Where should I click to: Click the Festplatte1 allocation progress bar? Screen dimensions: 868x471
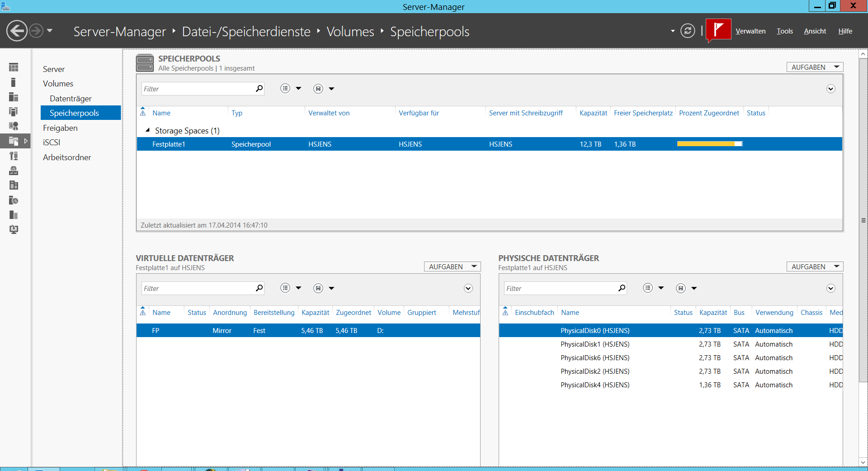click(710, 144)
